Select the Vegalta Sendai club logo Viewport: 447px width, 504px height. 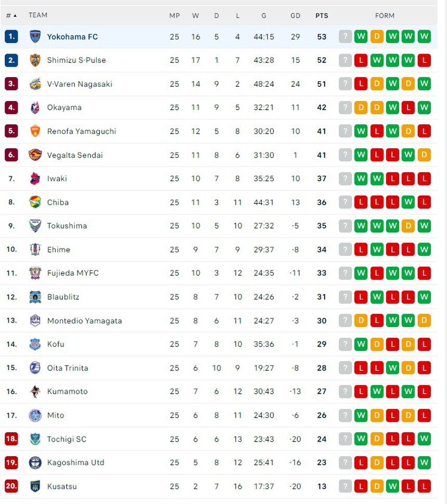35,155
